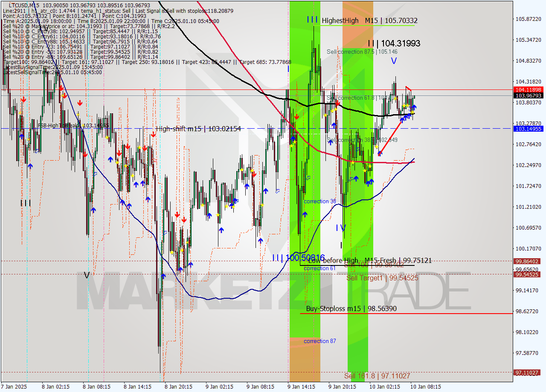Screen dimensions: 546x392
Task: Click the HighestHigh M15 105.70332 label
Action: (x=369, y=20)
